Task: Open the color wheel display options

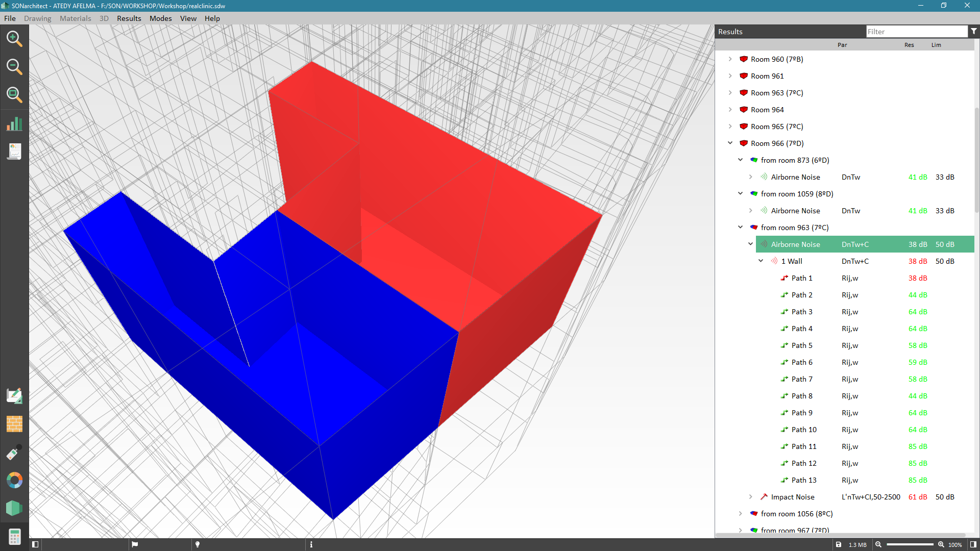Action: coord(14,480)
